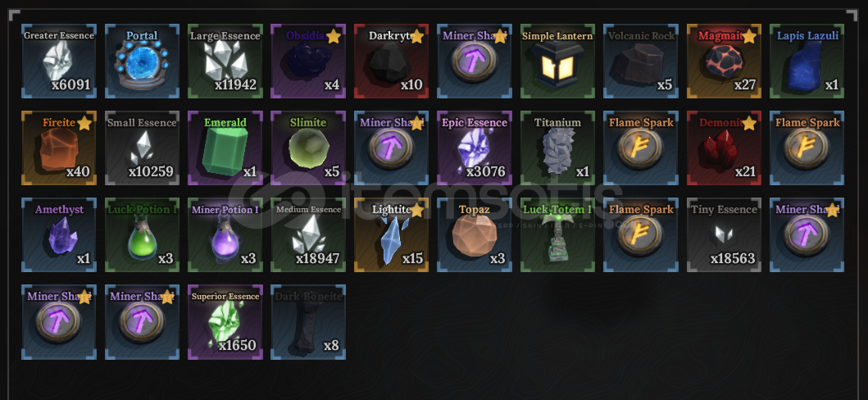
Task: Choose the Epic Essence slot
Action: 475,148
